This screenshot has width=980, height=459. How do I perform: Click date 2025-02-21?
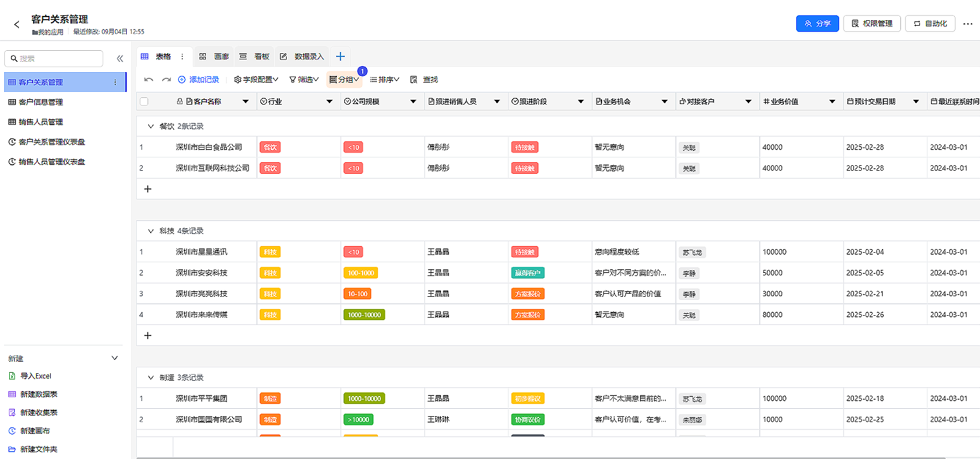865,294
